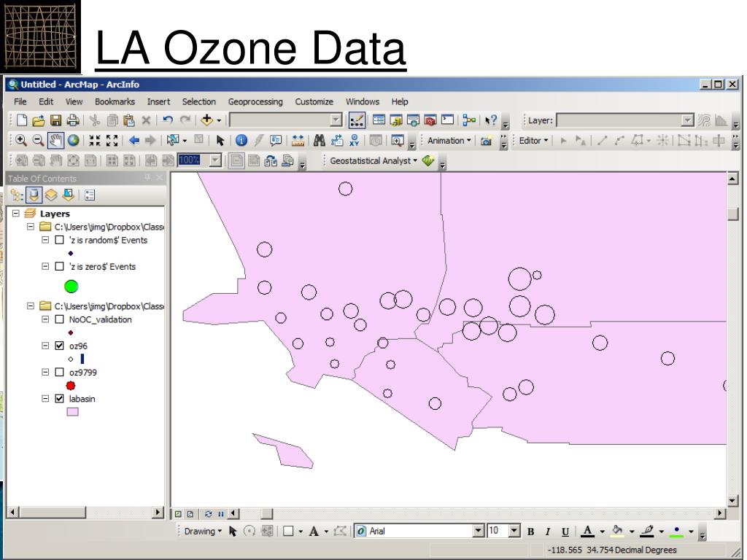Undo the last action
747x560 pixels.
(167, 120)
